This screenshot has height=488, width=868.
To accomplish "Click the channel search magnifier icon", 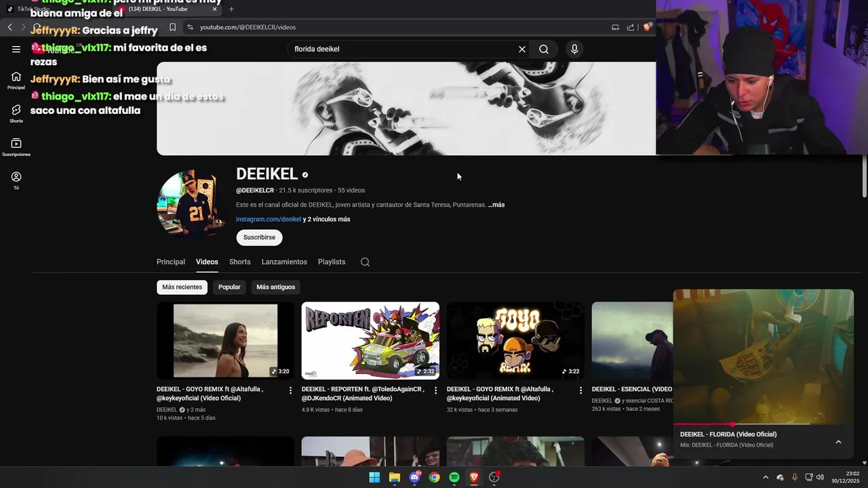I will tap(365, 262).
